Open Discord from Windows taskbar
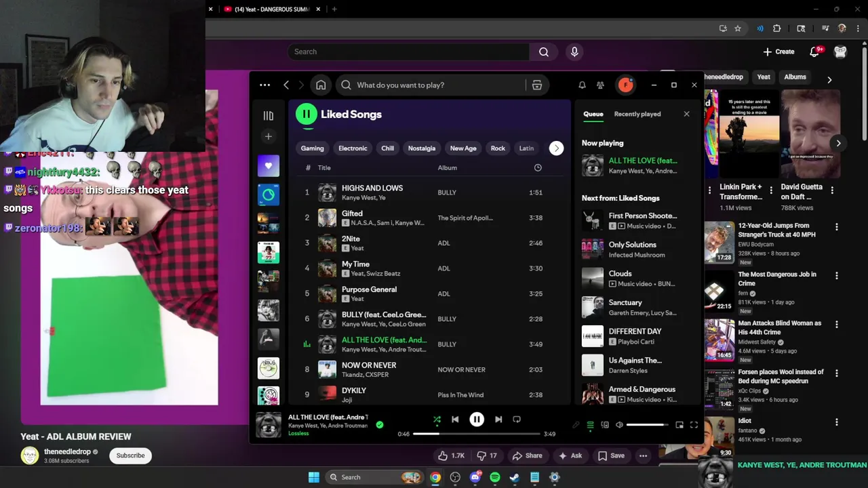Viewport: 868px width, 488px height. pyautogui.click(x=475, y=477)
